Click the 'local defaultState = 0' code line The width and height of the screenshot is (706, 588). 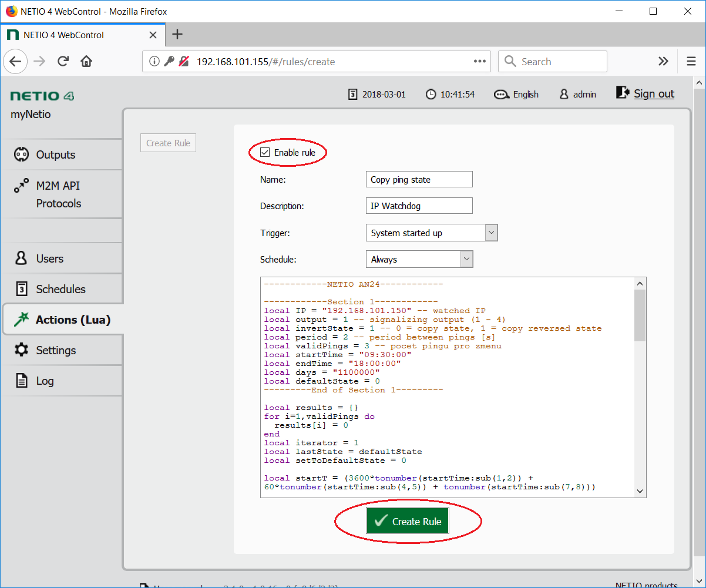pos(322,381)
